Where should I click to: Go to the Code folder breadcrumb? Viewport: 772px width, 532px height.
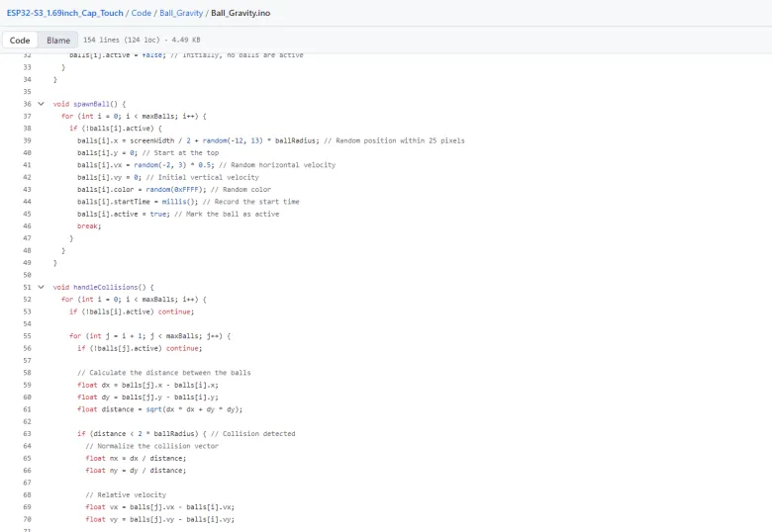click(x=142, y=13)
